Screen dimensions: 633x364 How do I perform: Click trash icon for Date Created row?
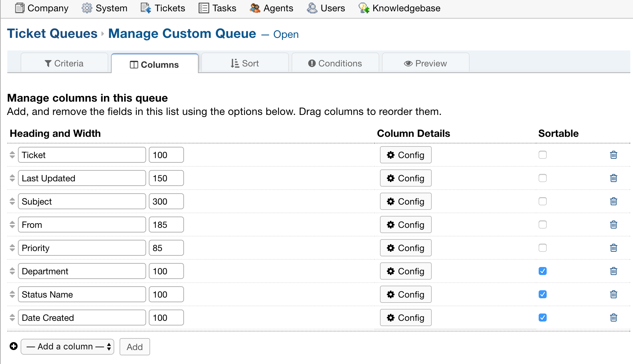coord(613,318)
